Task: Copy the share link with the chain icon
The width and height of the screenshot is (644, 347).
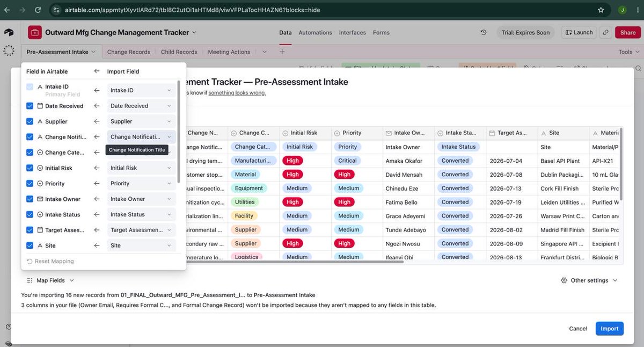Action: click(x=605, y=32)
